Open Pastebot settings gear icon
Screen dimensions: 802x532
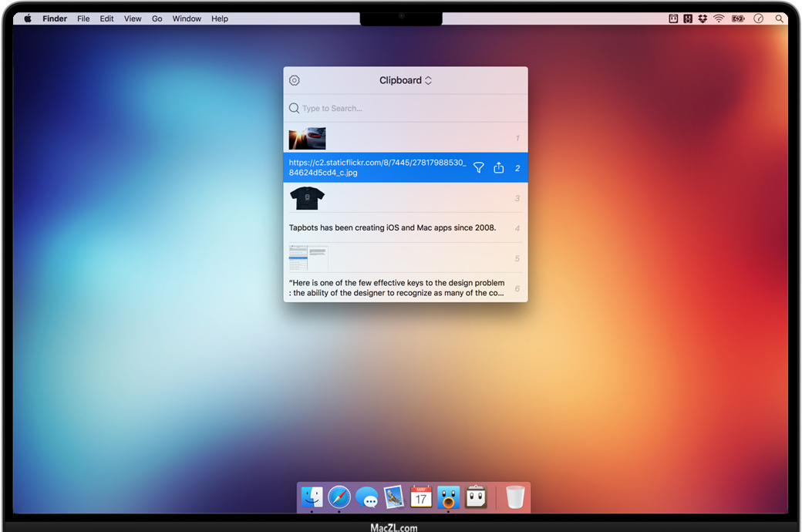294,80
